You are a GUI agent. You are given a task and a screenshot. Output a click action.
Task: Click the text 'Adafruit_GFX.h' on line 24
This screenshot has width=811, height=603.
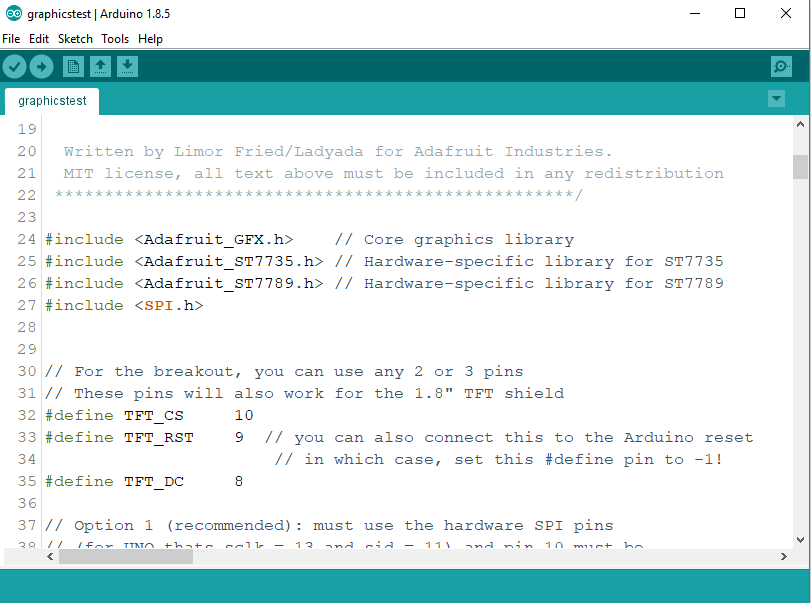tap(214, 239)
